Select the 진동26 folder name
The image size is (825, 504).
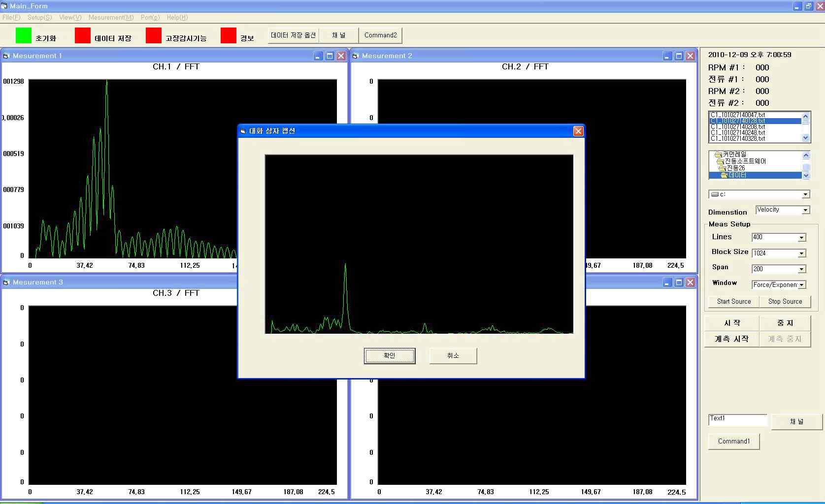736,168
